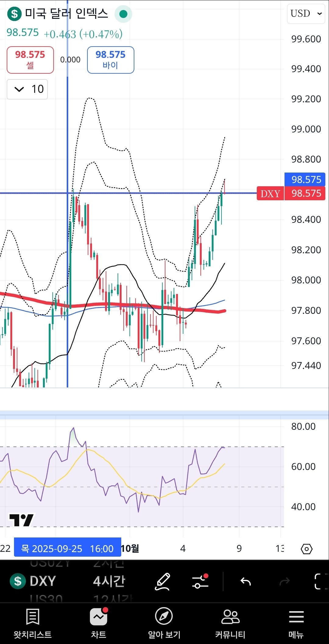Image resolution: width=329 pixels, height=644 pixels.
Task: Tap the redo arrow icon
Action: 285,582
